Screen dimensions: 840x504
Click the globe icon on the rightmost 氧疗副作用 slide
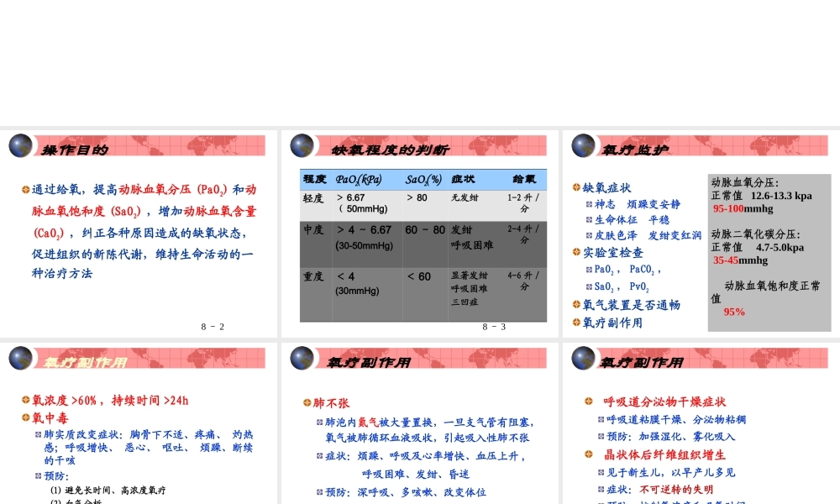(x=583, y=358)
